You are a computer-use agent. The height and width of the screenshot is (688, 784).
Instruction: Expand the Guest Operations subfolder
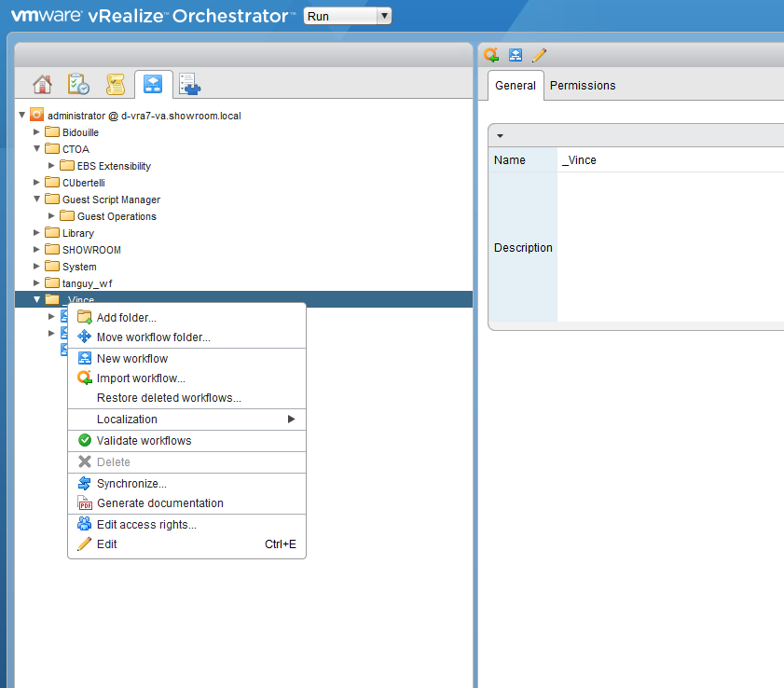(x=51, y=216)
